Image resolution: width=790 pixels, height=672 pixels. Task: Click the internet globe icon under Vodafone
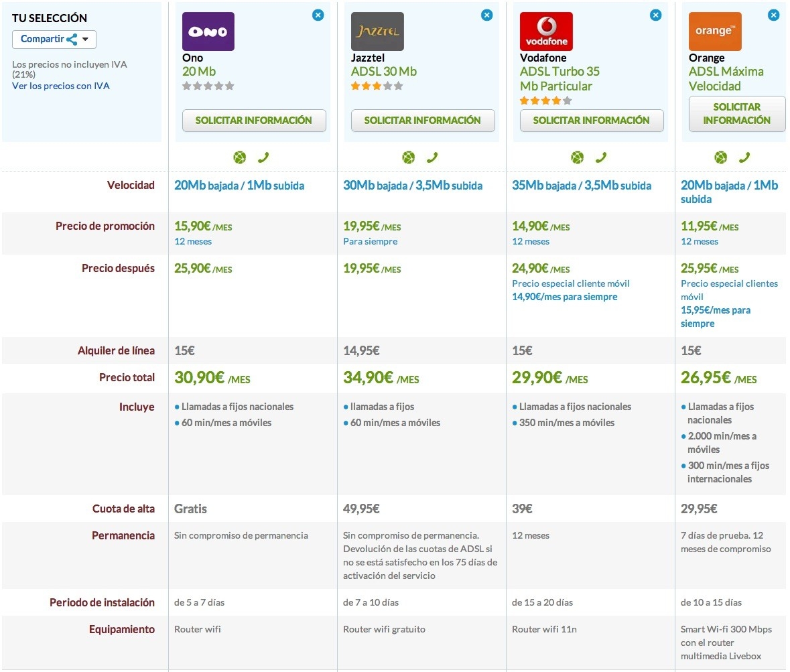click(x=578, y=157)
